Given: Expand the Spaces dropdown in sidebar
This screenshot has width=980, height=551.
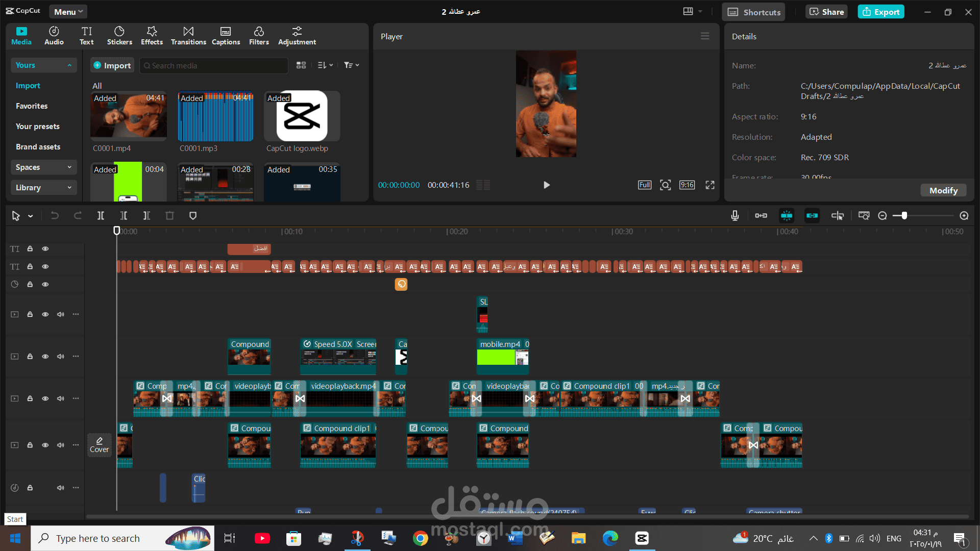Looking at the screenshot, I should (x=44, y=167).
